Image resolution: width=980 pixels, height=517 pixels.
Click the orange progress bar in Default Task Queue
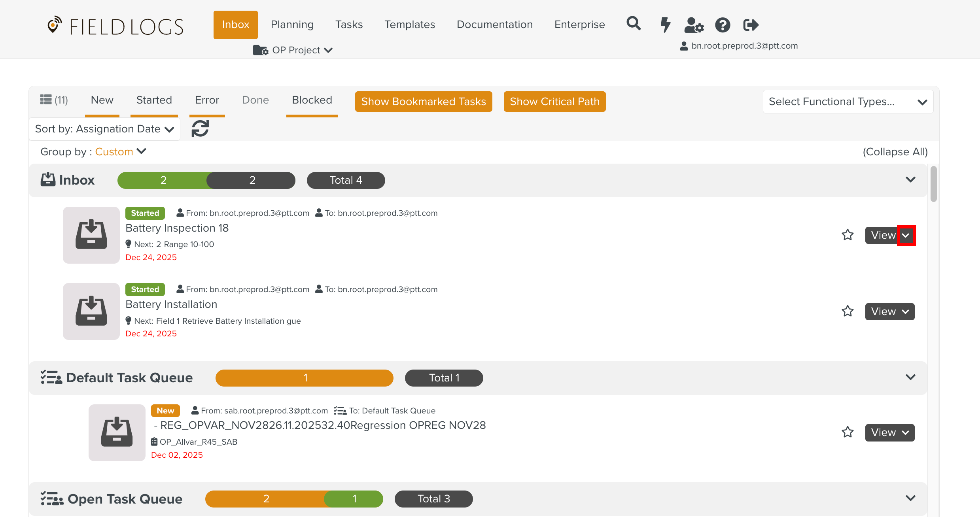pos(304,378)
